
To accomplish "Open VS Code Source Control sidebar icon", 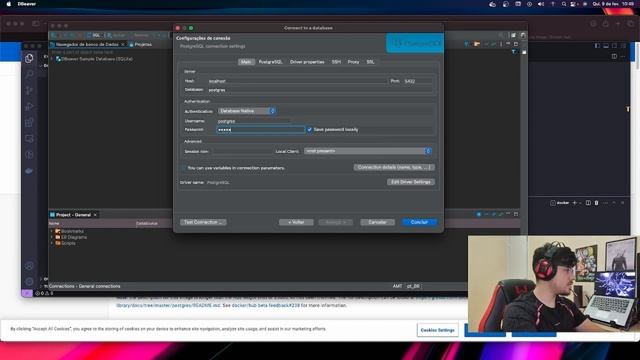I will [29, 90].
